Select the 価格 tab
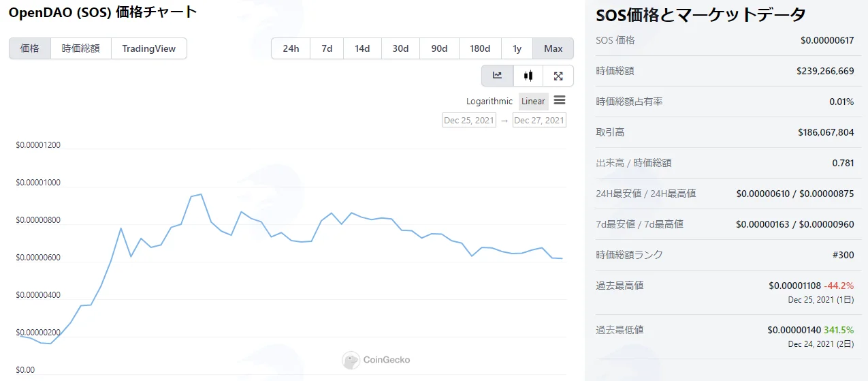868x381 pixels. [x=30, y=48]
